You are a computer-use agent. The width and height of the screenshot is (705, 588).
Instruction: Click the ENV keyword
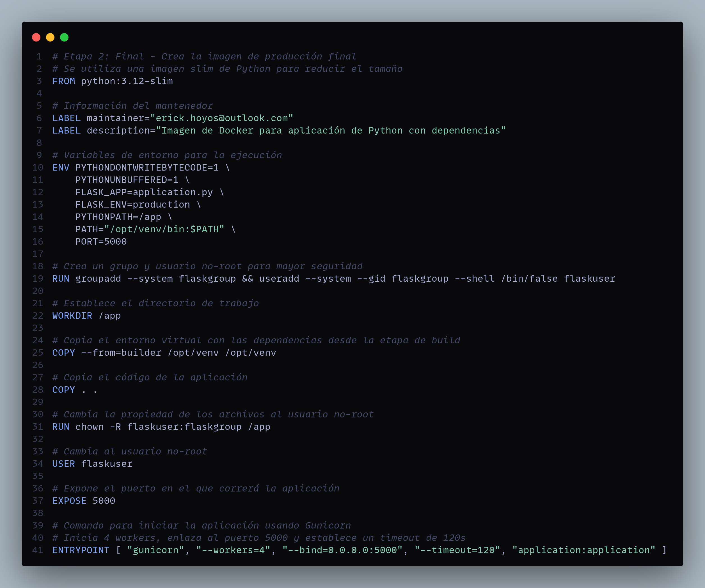pos(61,167)
